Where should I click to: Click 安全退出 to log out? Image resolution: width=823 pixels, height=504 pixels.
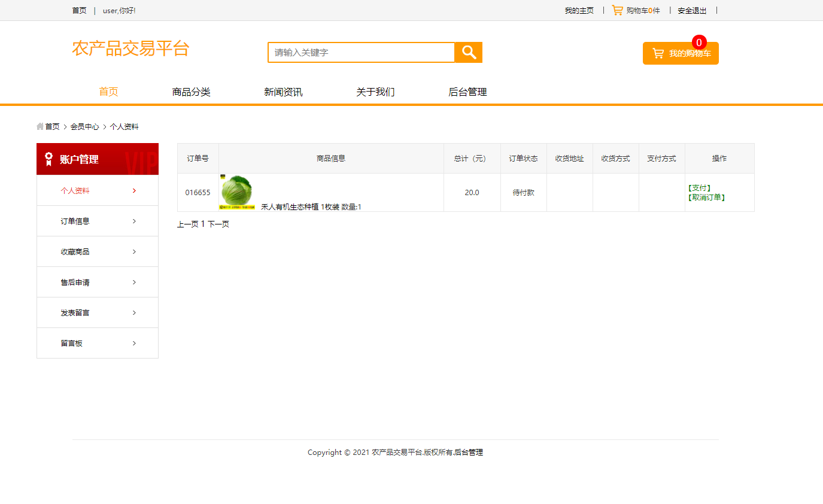(691, 10)
